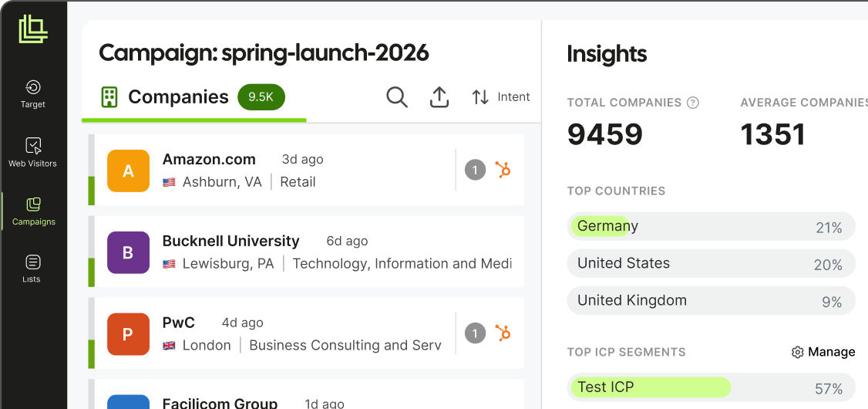Click the Test ICP 57% value

(x=829, y=389)
